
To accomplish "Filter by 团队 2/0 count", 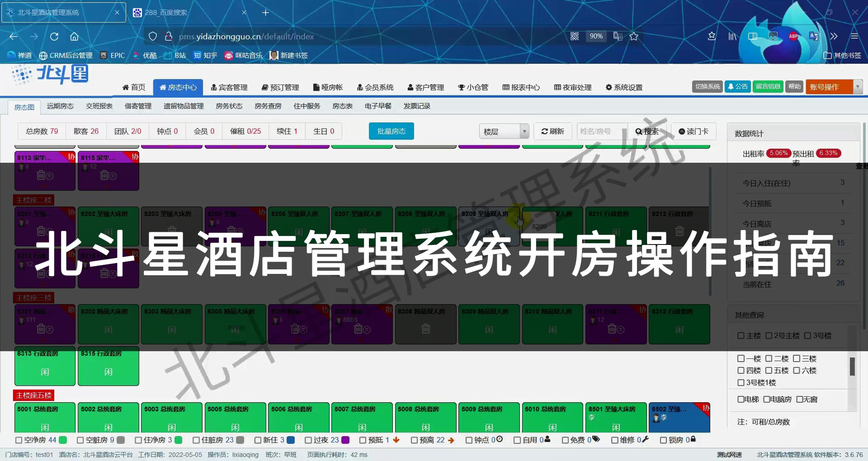I will (x=127, y=131).
